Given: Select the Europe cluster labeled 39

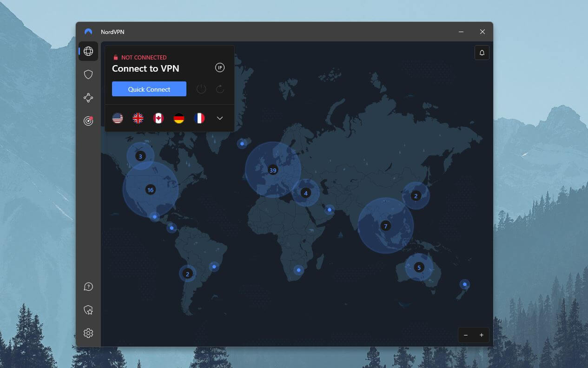Looking at the screenshot, I should pos(273,170).
